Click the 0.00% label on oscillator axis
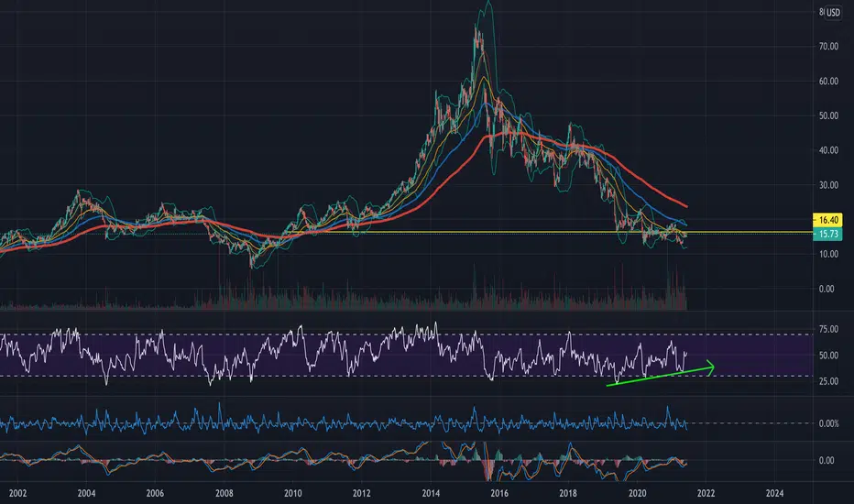 [x=828, y=423]
